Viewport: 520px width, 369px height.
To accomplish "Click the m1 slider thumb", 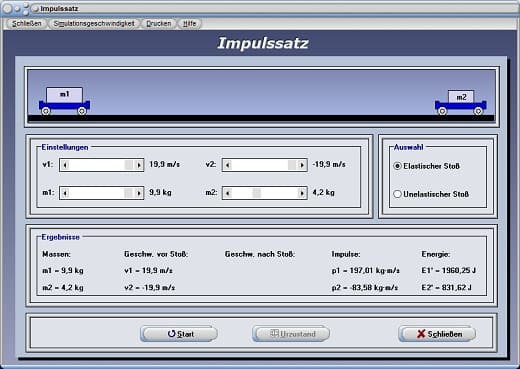I will [128, 193].
